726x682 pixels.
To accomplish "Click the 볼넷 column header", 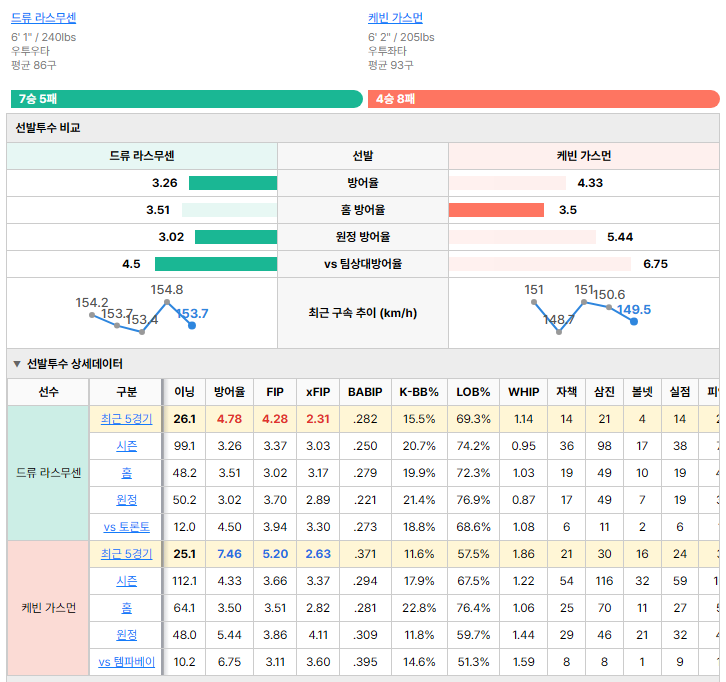I will (642, 392).
